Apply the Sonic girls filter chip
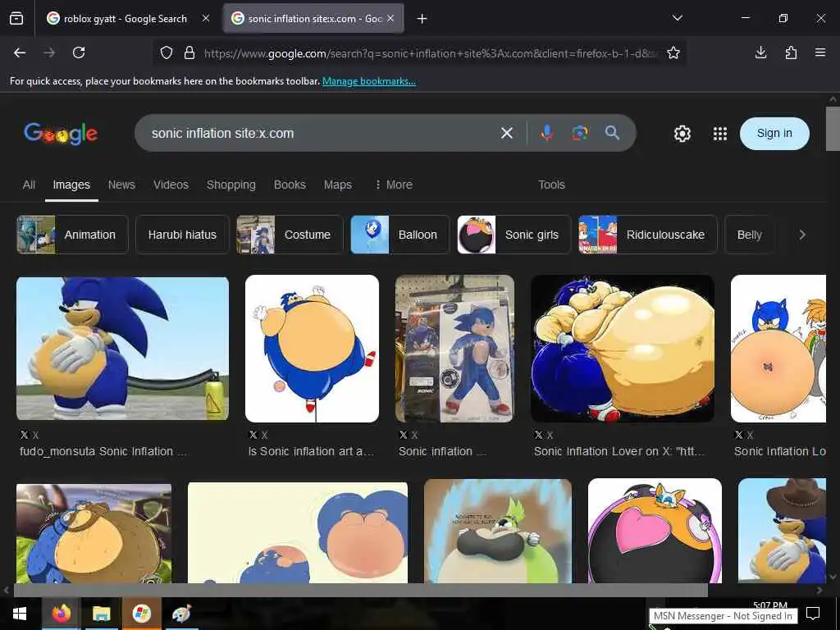This screenshot has height=630, width=840. click(514, 235)
